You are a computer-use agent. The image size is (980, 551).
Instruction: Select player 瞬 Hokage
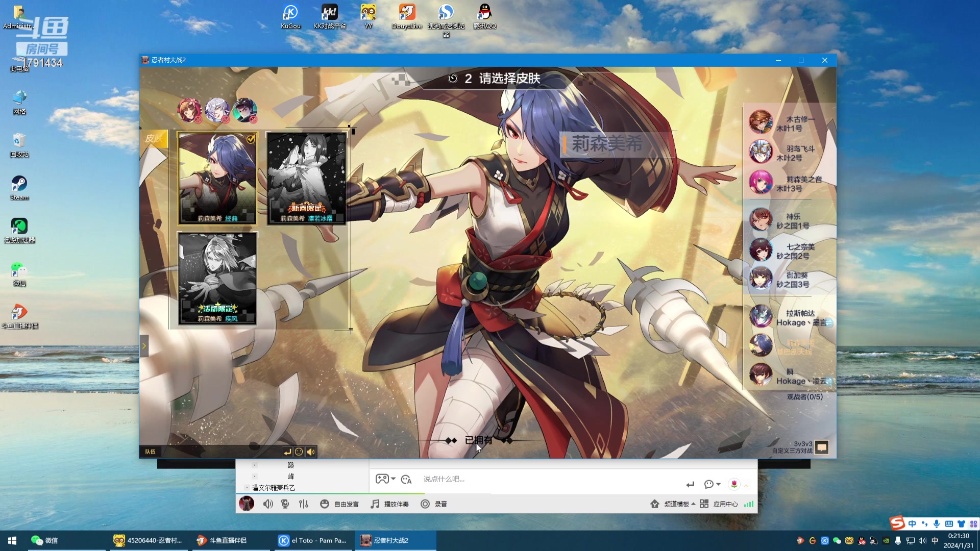point(789,376)
